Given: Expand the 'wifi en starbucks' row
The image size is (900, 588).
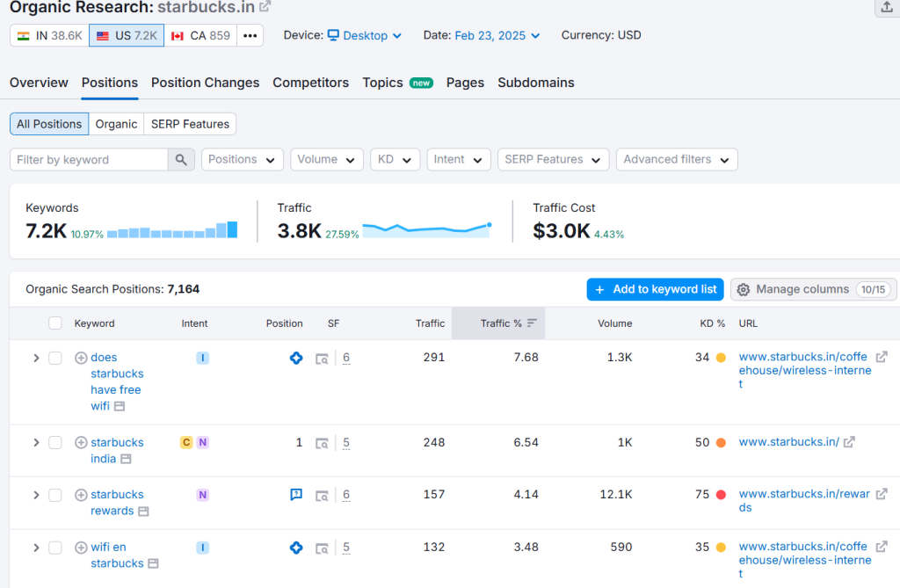Looking at the screenshot, I should pyautogui.click(x=36, y=548).
